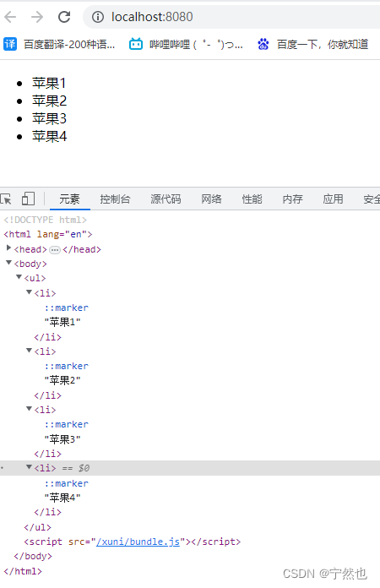Collapse the ul element triangle
The image size is (380, 588).
19,277
